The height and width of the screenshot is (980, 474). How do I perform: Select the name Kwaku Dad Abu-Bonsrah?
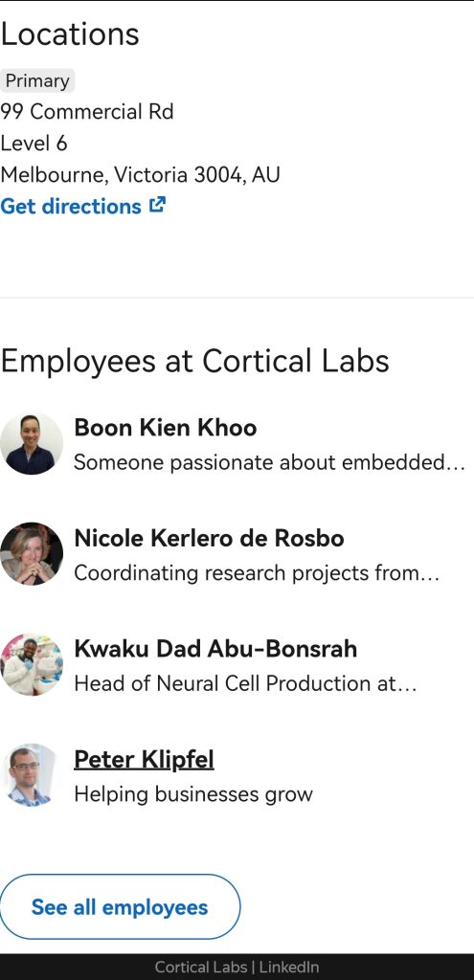click(215, 649)
